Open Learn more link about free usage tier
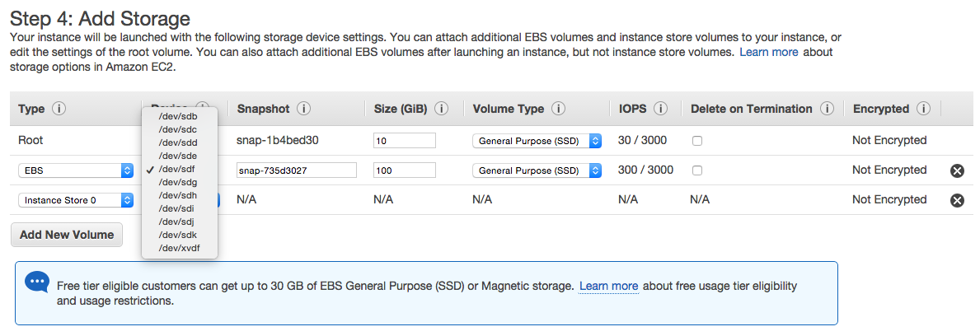 click(608, 286)
